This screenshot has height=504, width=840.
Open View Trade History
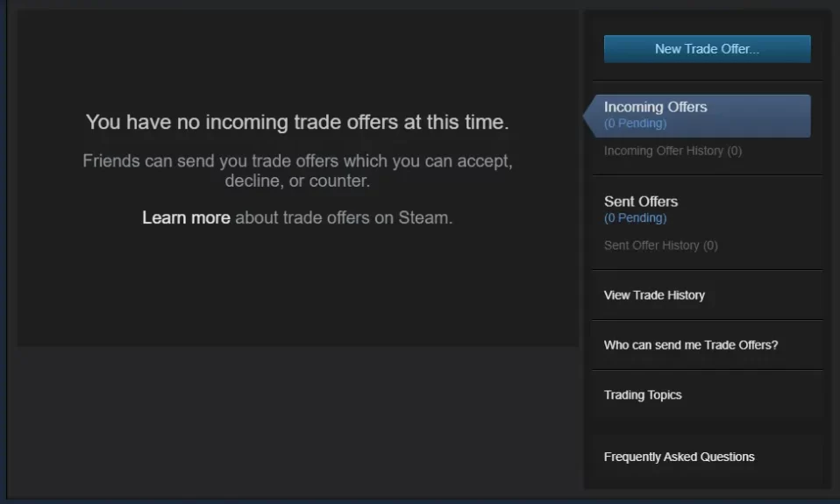654,295
